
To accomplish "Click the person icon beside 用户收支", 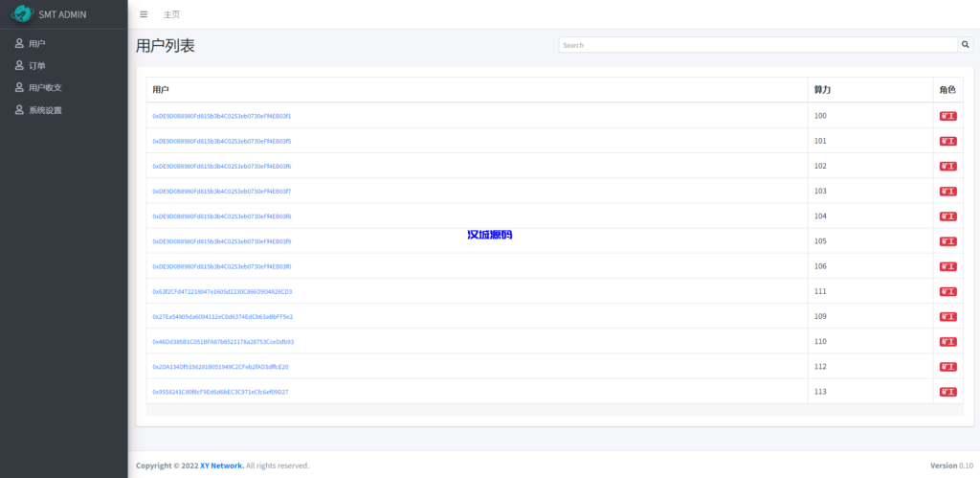I will [x=19, y=87].
